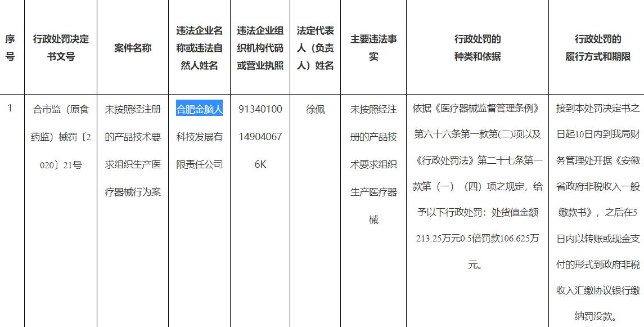The height and width of the screenshot is (327, 644).
Task: Click the 序号 column header
Action: (10, 48)
